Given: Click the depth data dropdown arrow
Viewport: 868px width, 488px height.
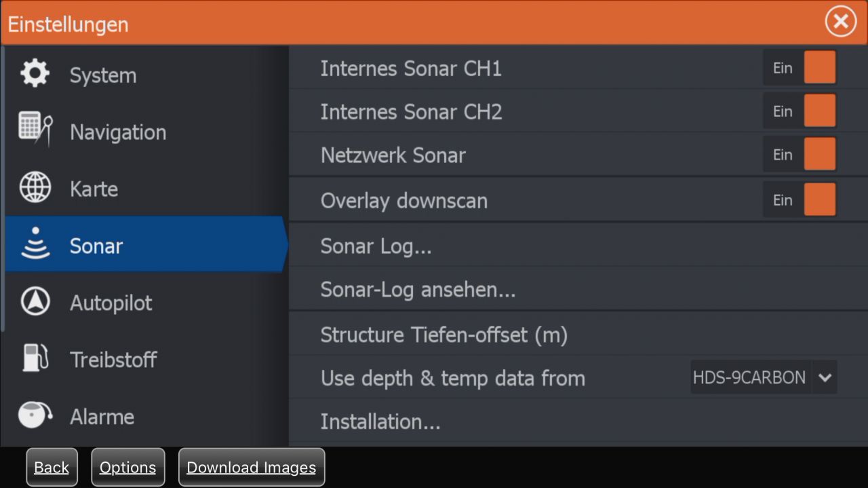Looking at the screenshot, I should 825,377.
